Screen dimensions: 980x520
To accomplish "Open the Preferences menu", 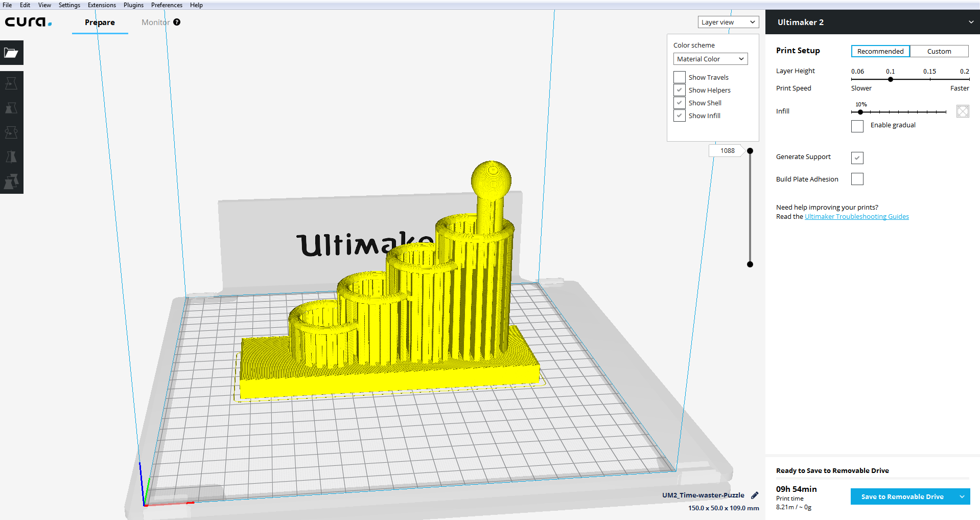I will 167,5.
